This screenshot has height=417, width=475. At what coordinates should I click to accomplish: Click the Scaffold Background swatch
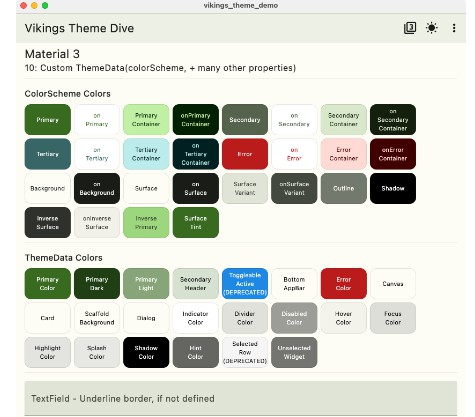[x=97, y=318]
